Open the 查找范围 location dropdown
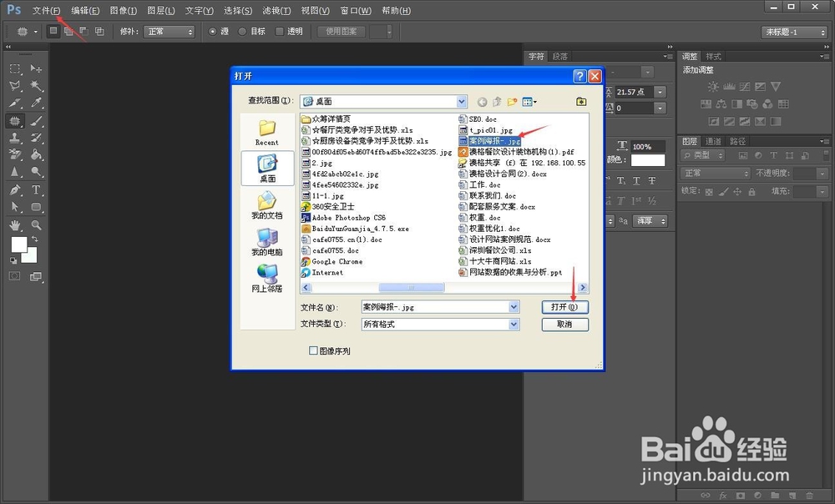Viewport: 835px width, 504px height. (462, 101)
